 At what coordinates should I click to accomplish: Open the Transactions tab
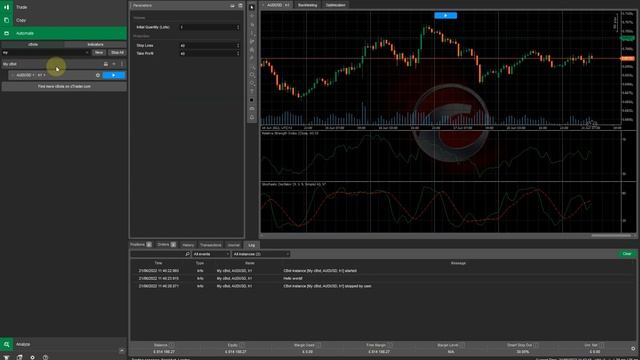[211, 245]
